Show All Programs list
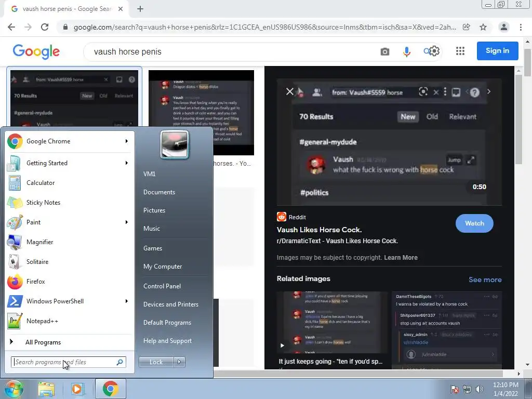Viewport: 532px width, 399px height. click(x=43, y=342)
